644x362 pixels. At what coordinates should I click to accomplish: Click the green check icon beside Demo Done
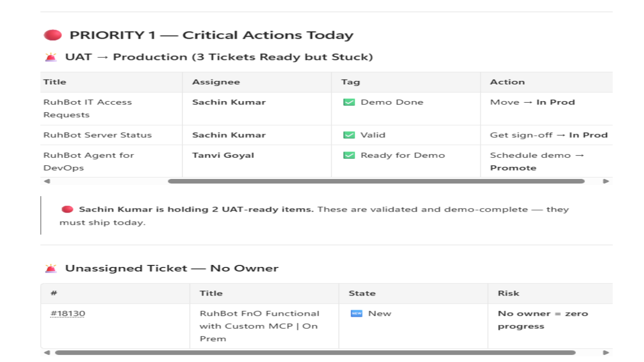[x=349, y=102]
